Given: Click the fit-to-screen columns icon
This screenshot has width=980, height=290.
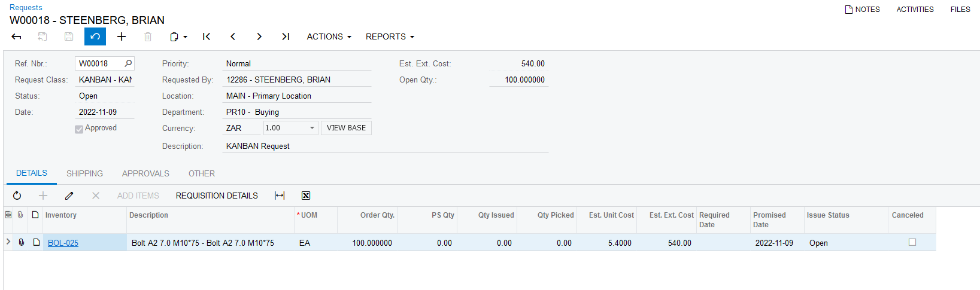Looking at the screenshot, I should coord(280,196).
